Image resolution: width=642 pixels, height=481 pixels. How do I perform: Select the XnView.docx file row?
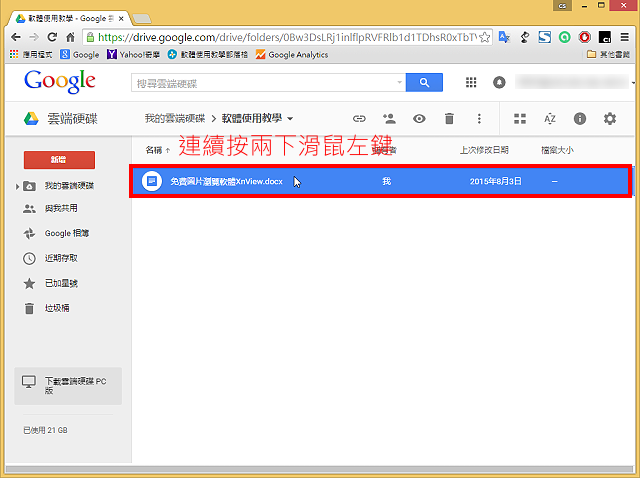[381, 182]
